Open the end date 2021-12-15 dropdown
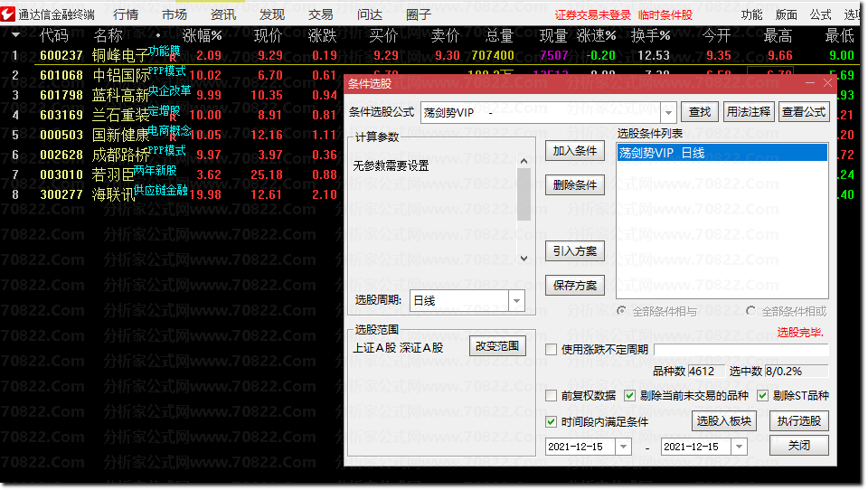 coord(740,447)
